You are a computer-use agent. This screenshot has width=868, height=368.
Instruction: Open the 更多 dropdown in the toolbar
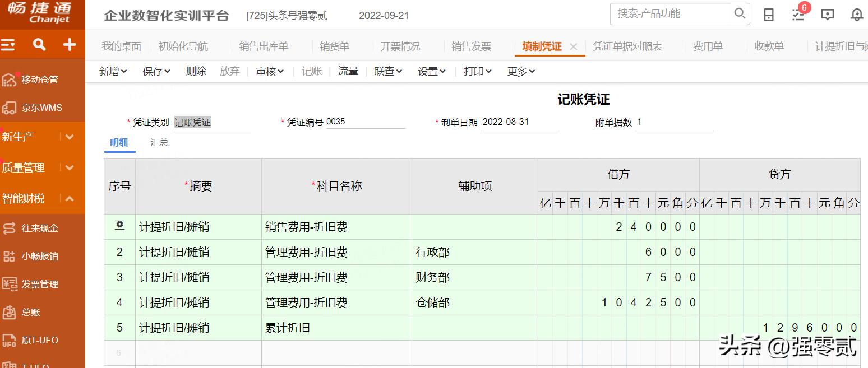tap(520, 71)
